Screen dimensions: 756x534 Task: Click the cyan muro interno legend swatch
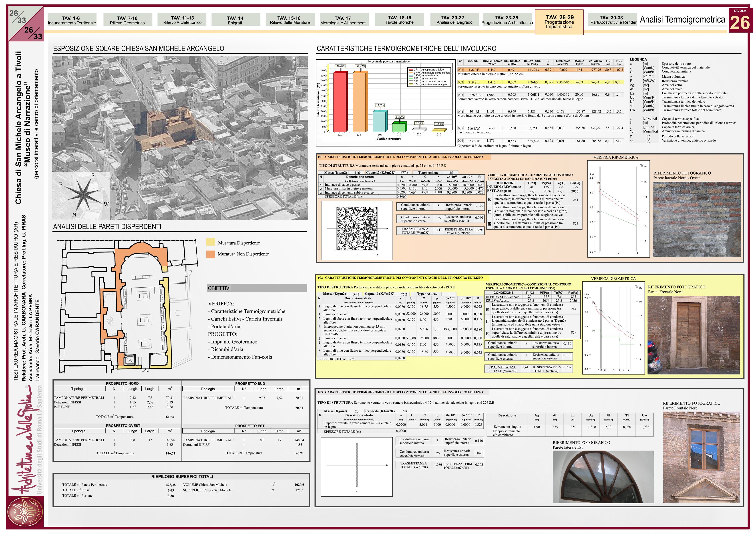click(x=411, y=75)
